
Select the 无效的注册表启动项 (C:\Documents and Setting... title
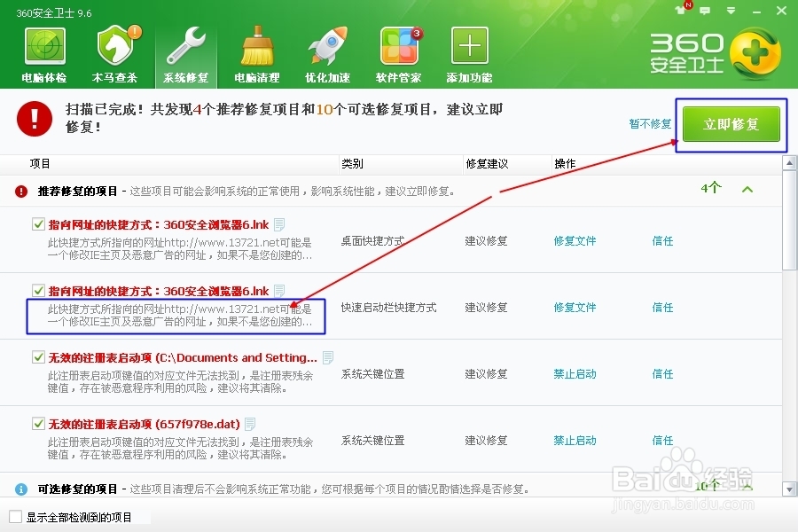pyautogui.click(x=182, y=357)
